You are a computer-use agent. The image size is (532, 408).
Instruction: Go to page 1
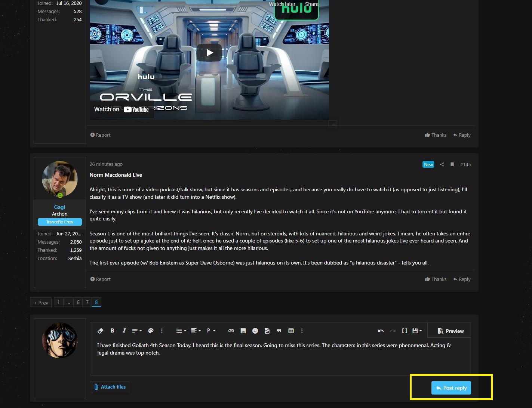58,302
